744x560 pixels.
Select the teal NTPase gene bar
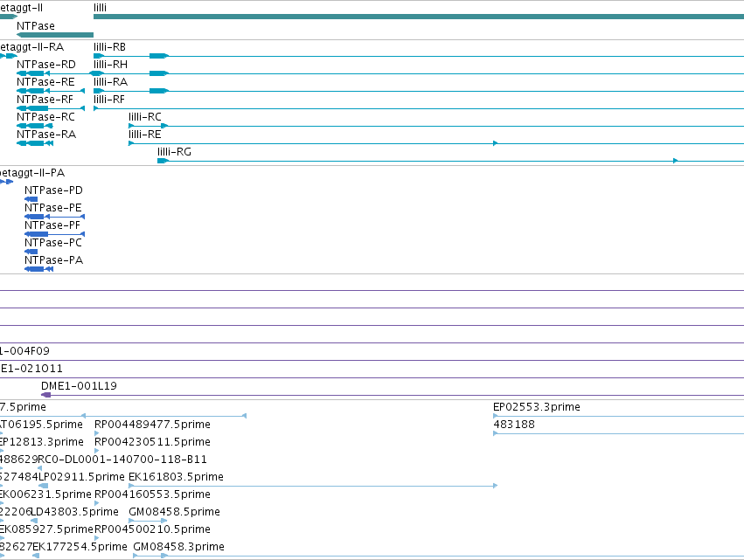(x=55, y=35)
